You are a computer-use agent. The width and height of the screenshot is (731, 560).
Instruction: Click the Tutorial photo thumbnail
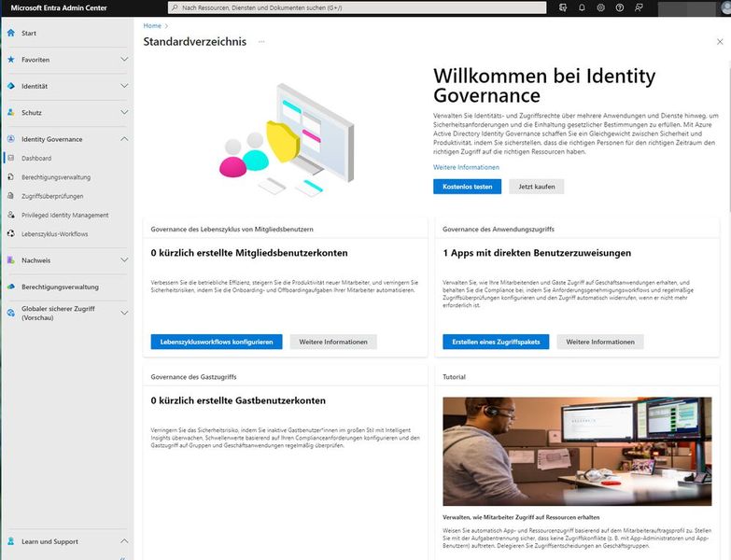(577, 451)
